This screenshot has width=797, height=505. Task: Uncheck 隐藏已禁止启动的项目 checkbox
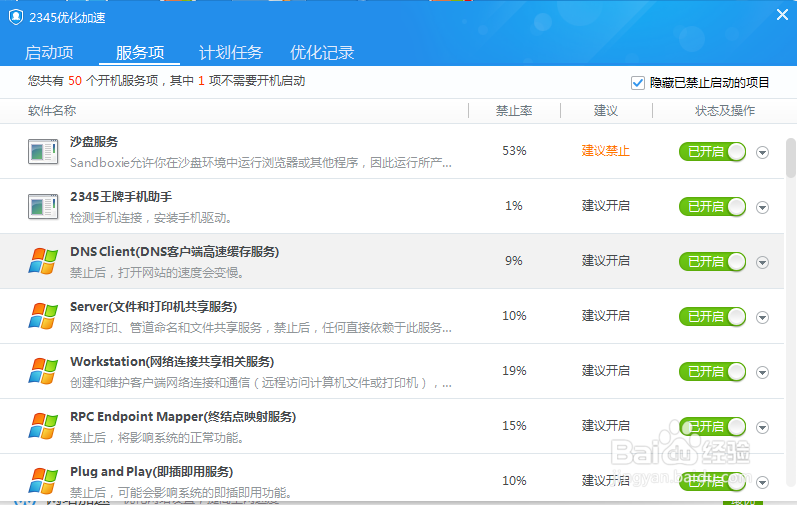point(637,83)
